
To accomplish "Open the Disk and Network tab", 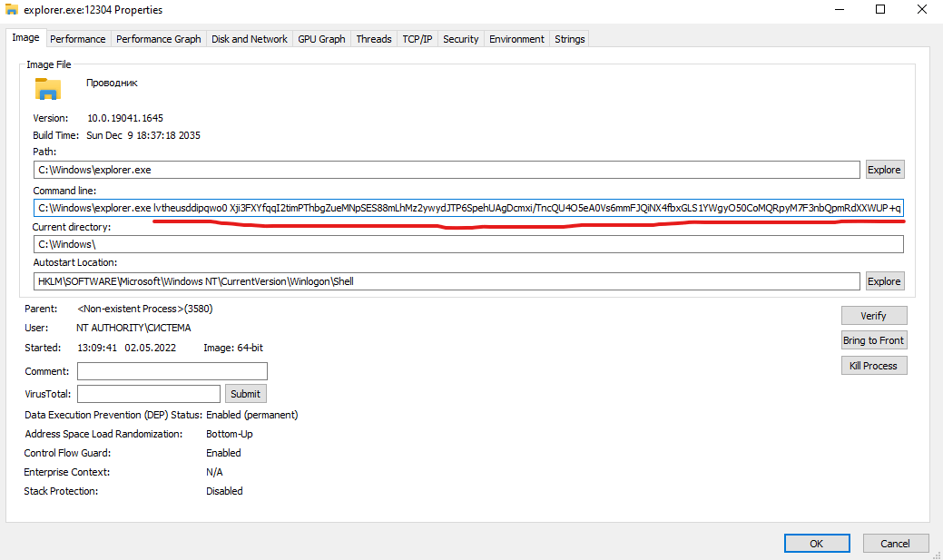I will point(249,39).
